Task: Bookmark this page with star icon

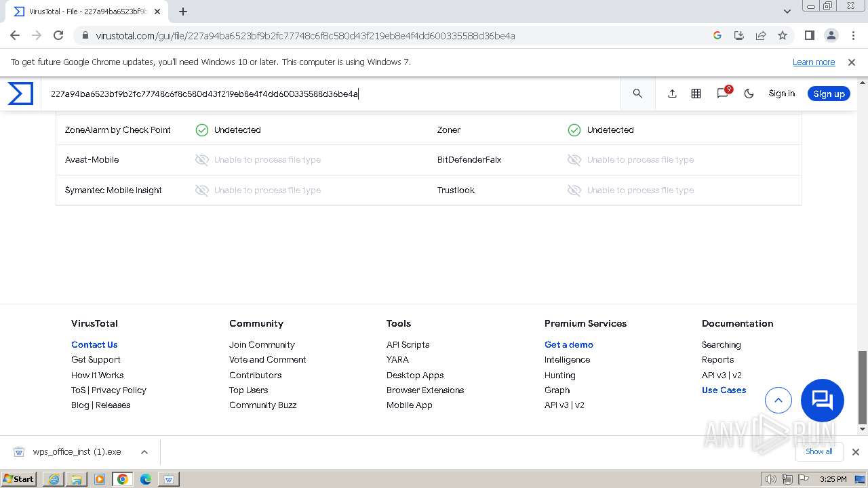Action: click(x=783, y=35)
